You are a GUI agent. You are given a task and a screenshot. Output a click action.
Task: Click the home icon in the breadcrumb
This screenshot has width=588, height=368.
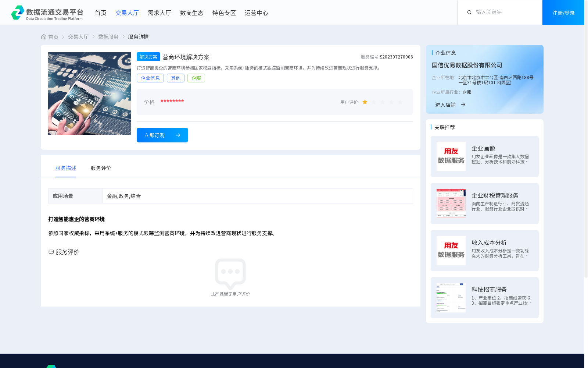pos(44,37)
